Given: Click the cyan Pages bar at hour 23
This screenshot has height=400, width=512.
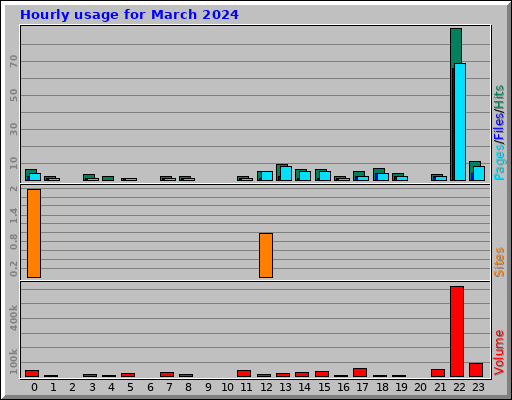Looking at the screenshot, I should click(x=479, y=173).
